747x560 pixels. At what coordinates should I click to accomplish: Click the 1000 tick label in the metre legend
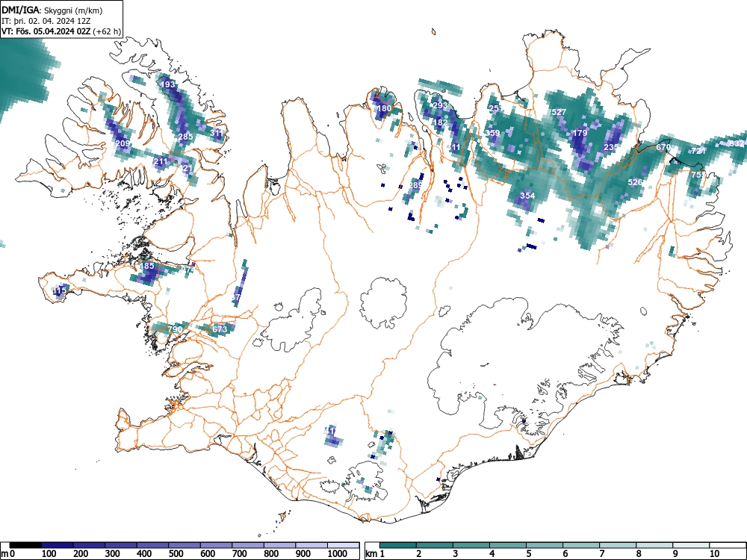[338, 553]
